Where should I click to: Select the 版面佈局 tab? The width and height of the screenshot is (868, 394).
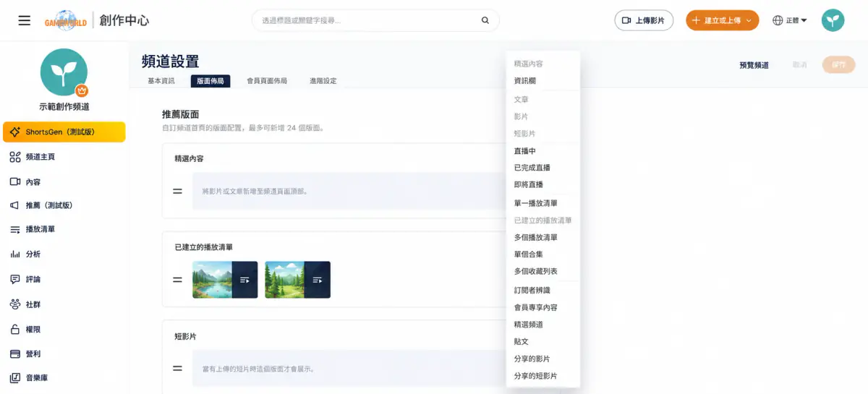coord(210,81)
